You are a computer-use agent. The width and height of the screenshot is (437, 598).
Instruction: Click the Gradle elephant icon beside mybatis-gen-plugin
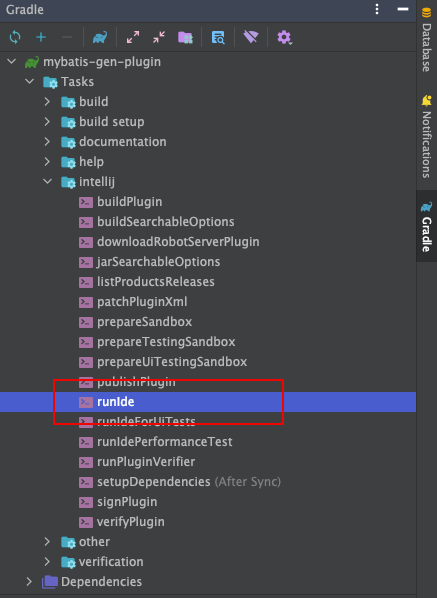coord(32,62)
